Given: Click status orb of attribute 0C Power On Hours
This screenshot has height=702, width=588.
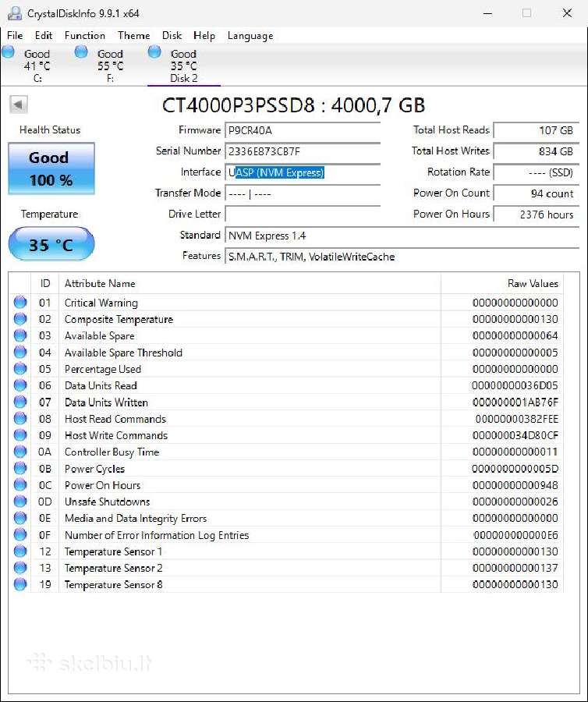Looking at the screenshot, I should (x=20, y=485).
